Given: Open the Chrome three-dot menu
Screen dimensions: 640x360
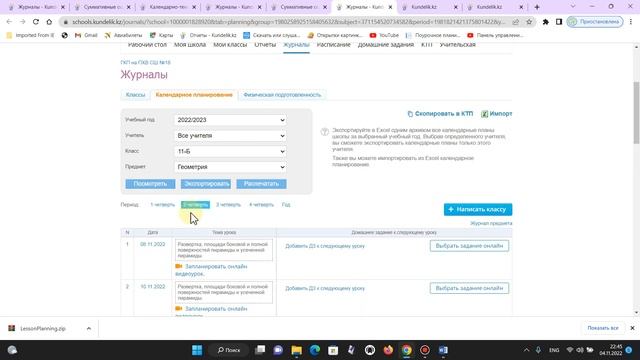Looking at the screenshot, I should (x=631, y=22).
